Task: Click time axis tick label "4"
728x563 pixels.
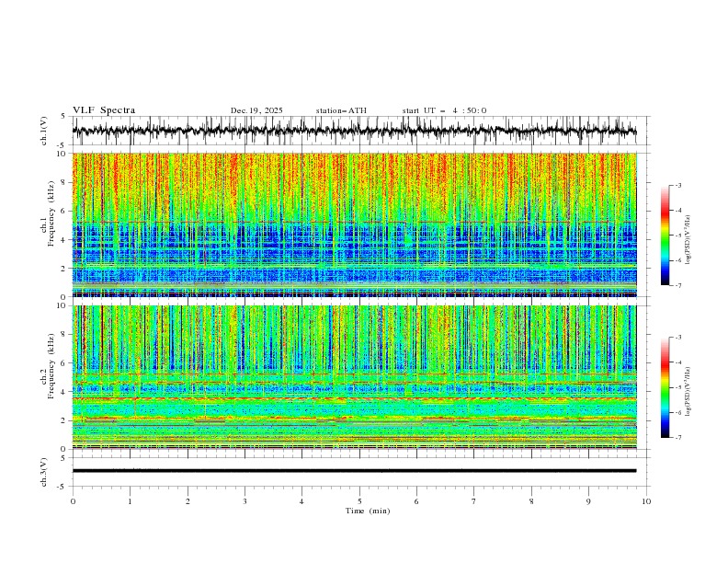Action: 301,501
